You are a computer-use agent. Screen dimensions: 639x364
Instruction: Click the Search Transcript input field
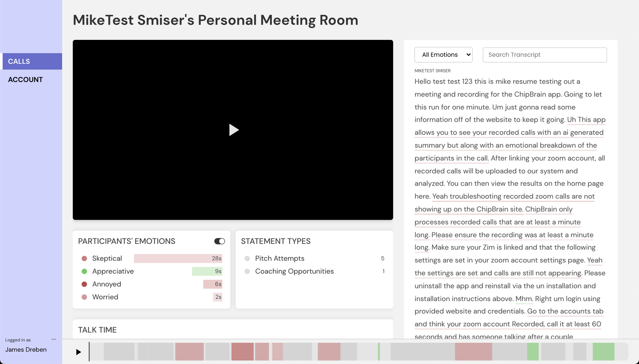click(x=545, y=54)
